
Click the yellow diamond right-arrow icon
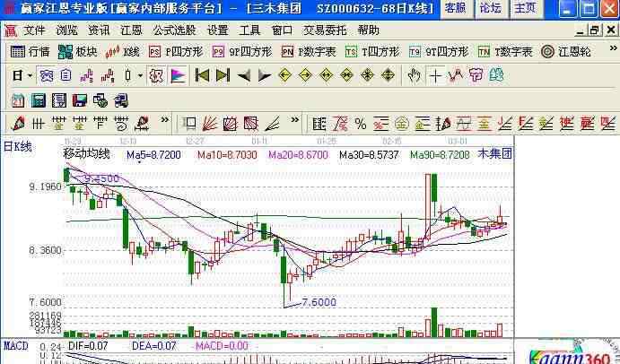point(305,75)
